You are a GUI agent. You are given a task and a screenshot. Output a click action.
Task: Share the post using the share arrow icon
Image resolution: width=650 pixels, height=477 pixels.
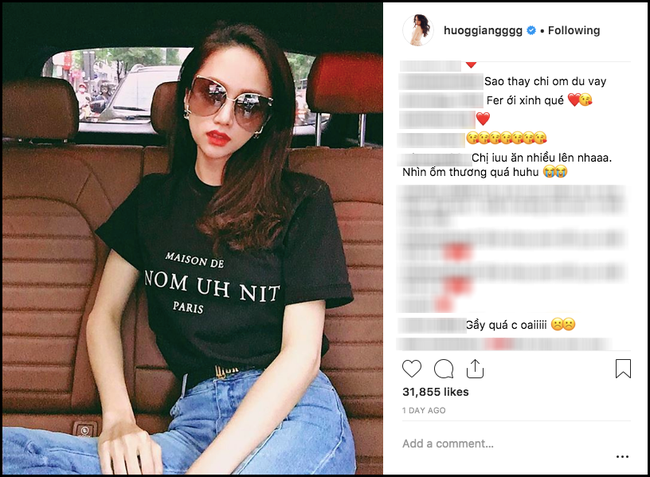476,368
